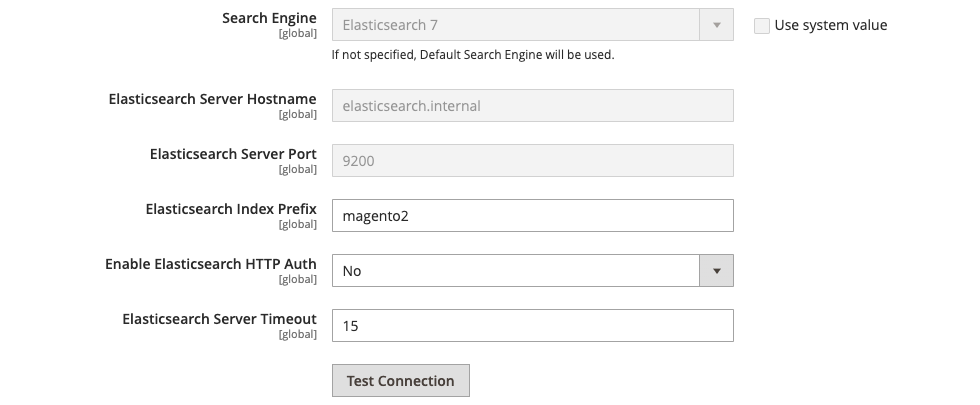Toggle the Use system value checkbox
Screen dimensions: 980x405
(x=761, y=26)
